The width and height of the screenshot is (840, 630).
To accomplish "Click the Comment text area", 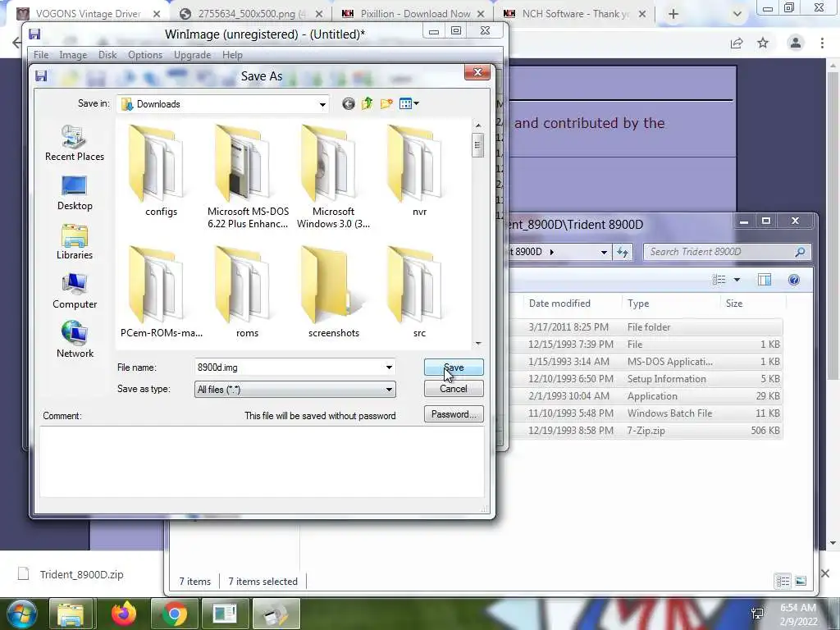I will tap(262, 461).
